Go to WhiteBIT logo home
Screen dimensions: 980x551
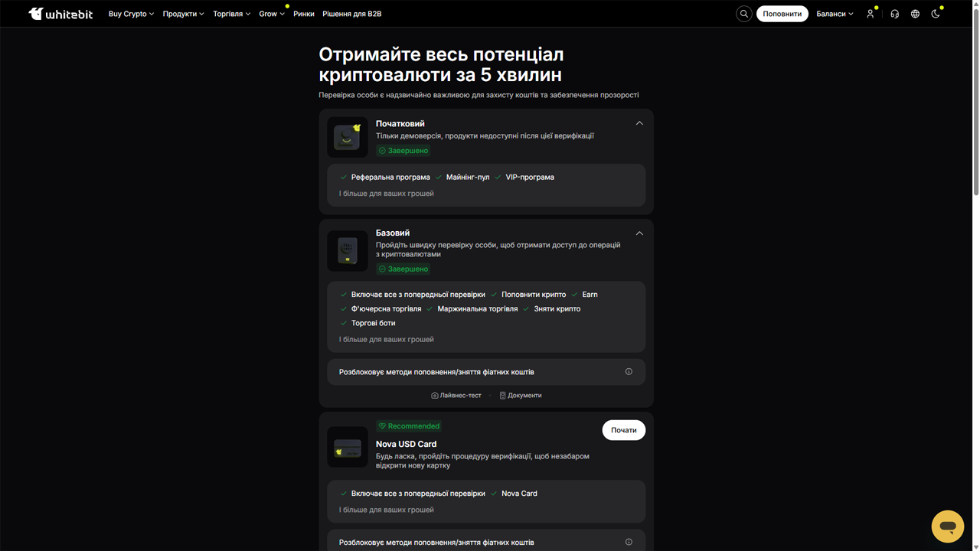60,14
